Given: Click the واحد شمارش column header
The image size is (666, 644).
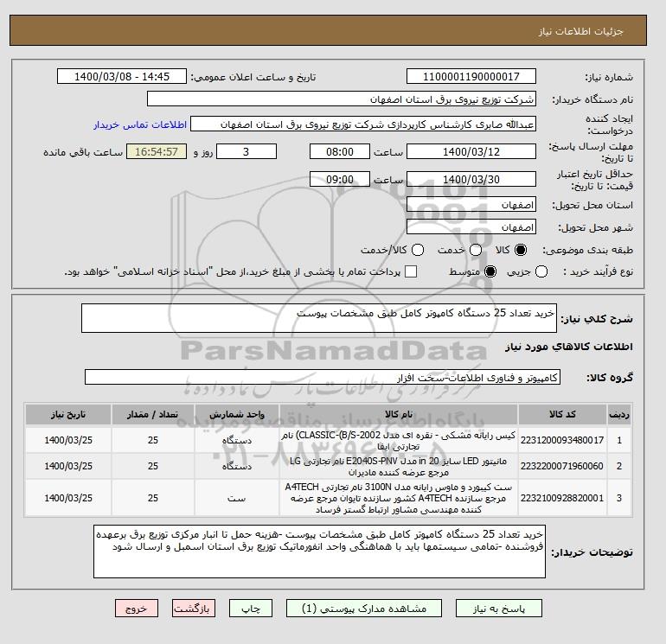Looking at the screenshot, I should click(x=237, y=414).
